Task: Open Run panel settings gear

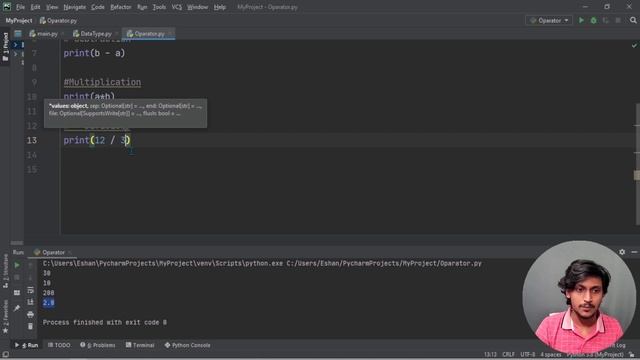Action: (x=622, y=252)
